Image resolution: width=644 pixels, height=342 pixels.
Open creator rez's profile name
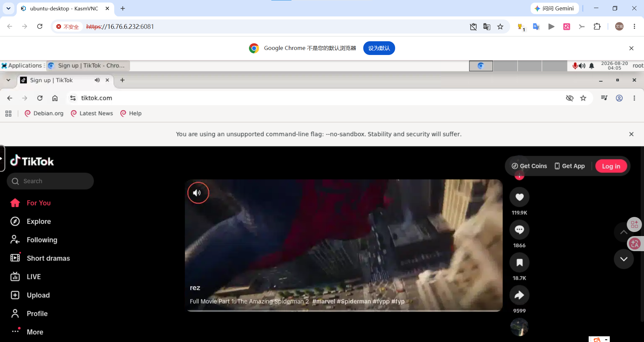(195, 288)
